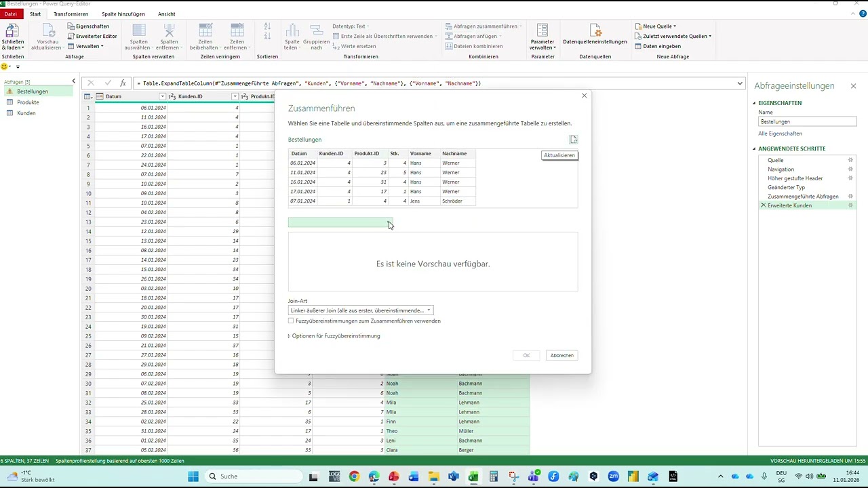Image resolution: width=868 pixels, height=488 pixels.
Task: Open Datum column filter dropdown
Action: [162, 96]
